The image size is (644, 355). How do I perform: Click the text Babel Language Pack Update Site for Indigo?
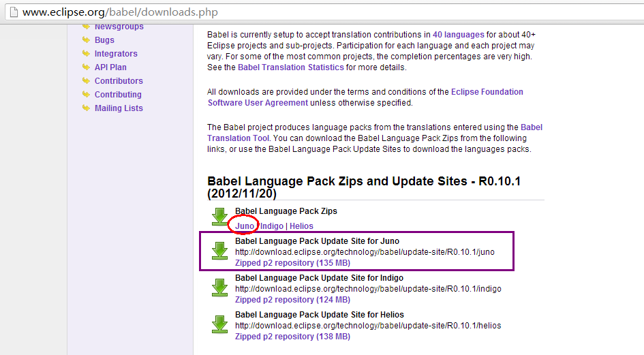tap(319, 278)
